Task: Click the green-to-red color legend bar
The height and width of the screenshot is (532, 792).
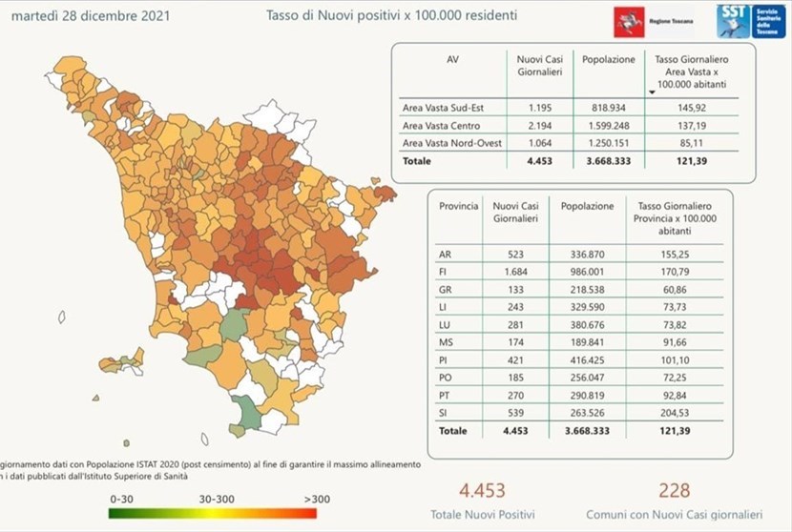Action: coord(213,512)
